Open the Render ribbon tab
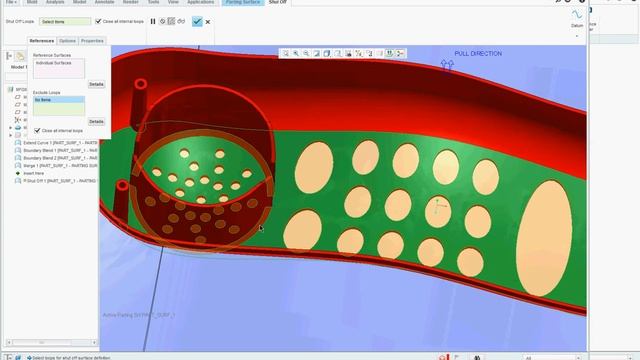Screen dimensions: 640x360 [131, 2]
